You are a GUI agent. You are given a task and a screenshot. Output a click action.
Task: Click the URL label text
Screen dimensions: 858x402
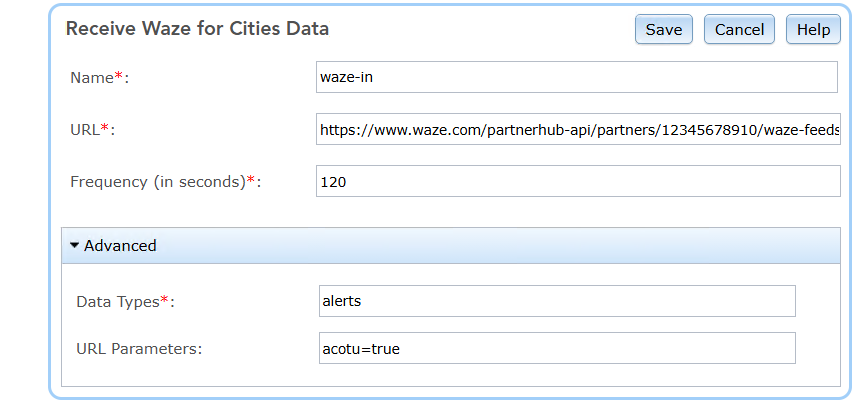point(85,130)
